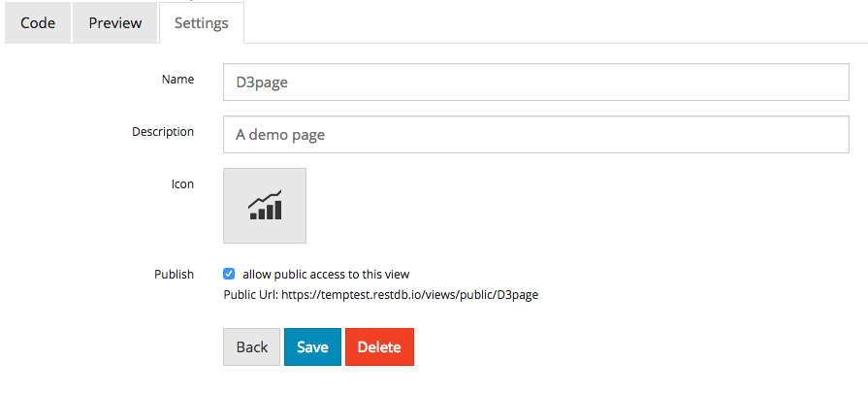The height and width of the screenshot is (395, 868).
Task: Click the Back button
Action: pyautogui.click(x=252, y=346)
